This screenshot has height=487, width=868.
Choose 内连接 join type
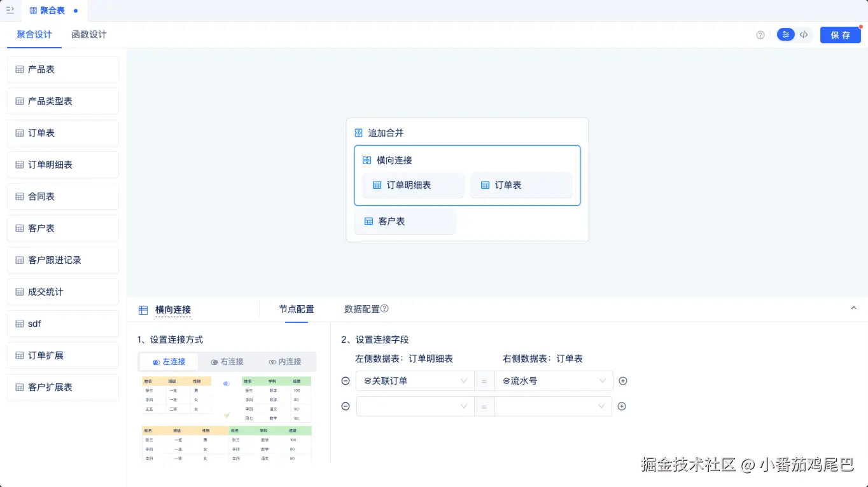pyautogui.click(x=285, y=362)
